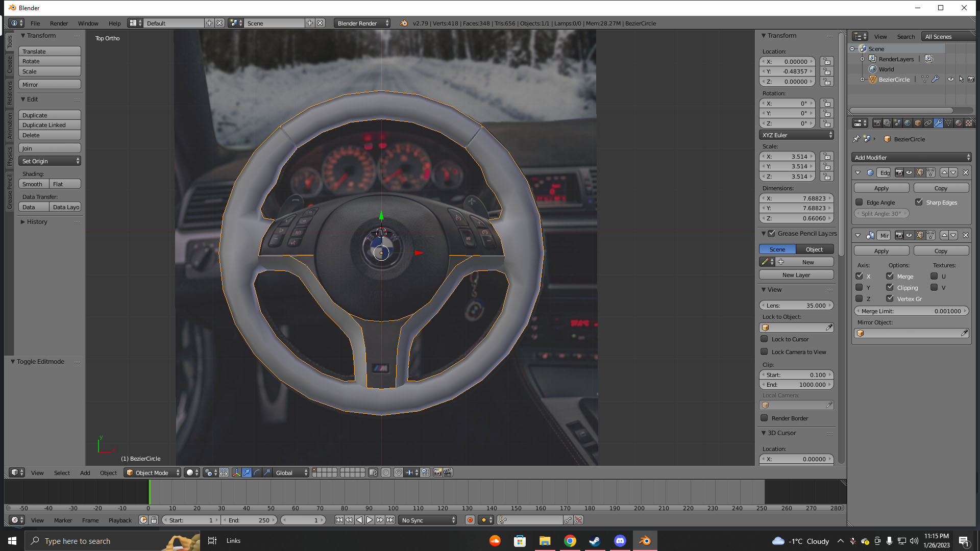Click the Lens value field
Screen dimensions: 980x551
click(x=796, y=305)
